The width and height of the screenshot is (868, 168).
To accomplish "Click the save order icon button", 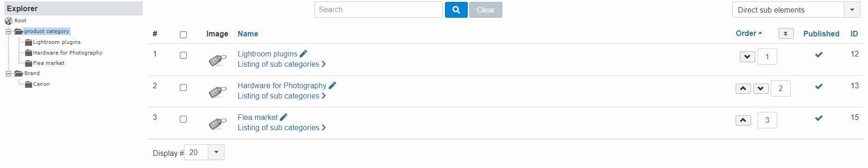I will 786,34.
